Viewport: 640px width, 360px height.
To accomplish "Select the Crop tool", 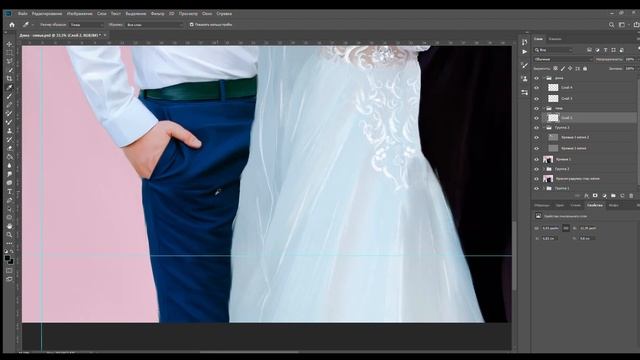I will [9, 78].
